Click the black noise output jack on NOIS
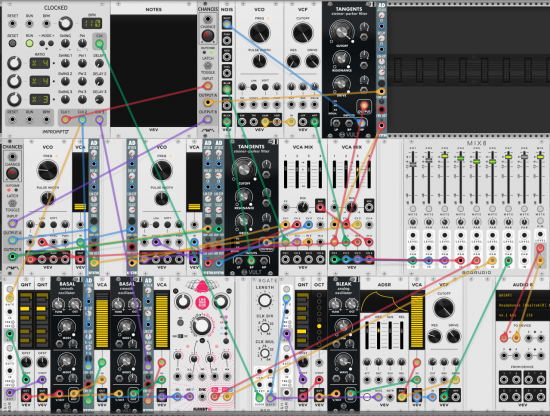 [227, 122]
